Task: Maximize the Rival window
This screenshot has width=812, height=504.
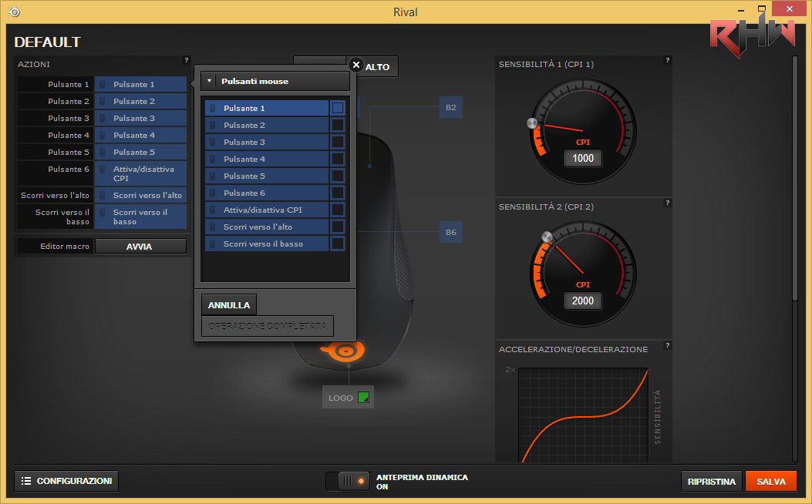Action: tap(762, 8)
